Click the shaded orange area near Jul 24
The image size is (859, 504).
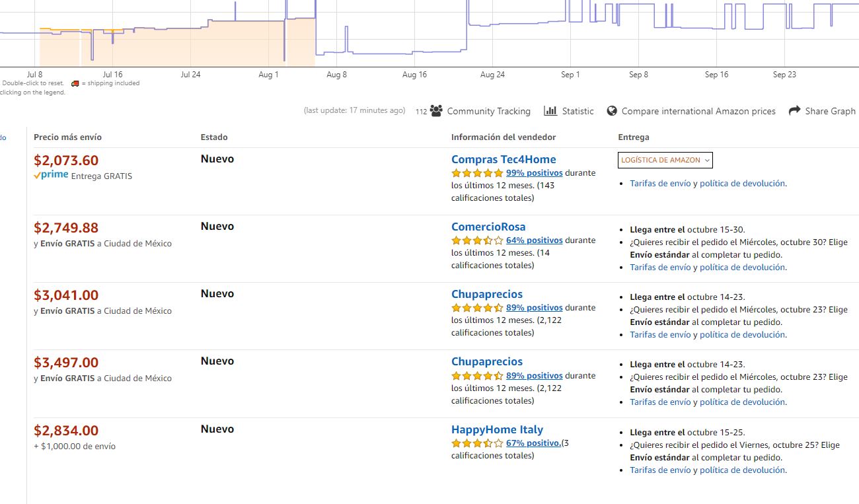click(x=190, y=46)
